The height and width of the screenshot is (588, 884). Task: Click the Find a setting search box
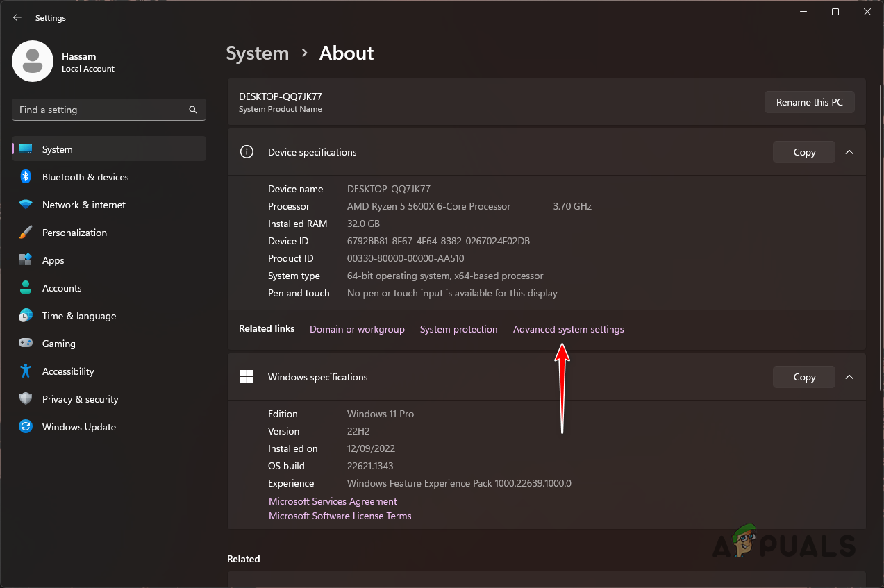[108, 110]
